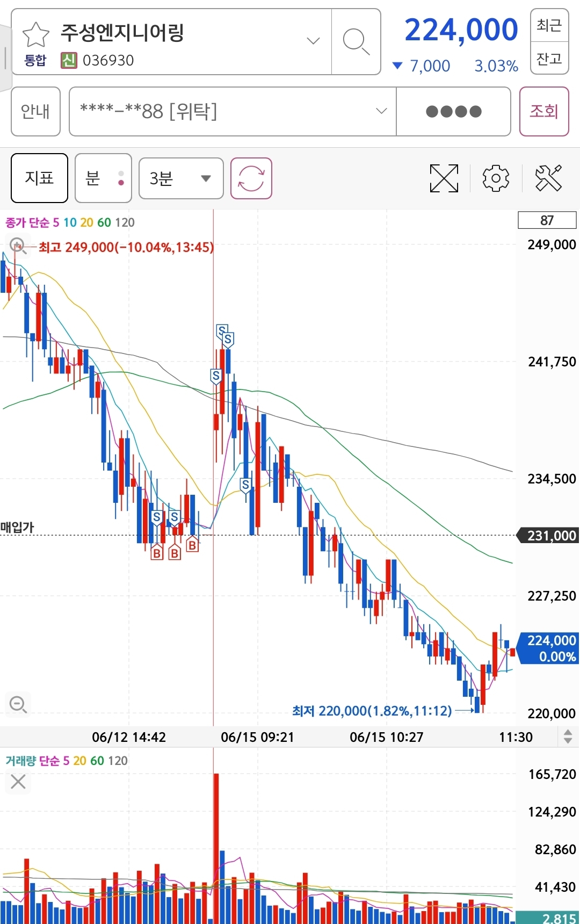
Task: Toggle the 분 minute chart period selector
Action: (x=103, y=178)
